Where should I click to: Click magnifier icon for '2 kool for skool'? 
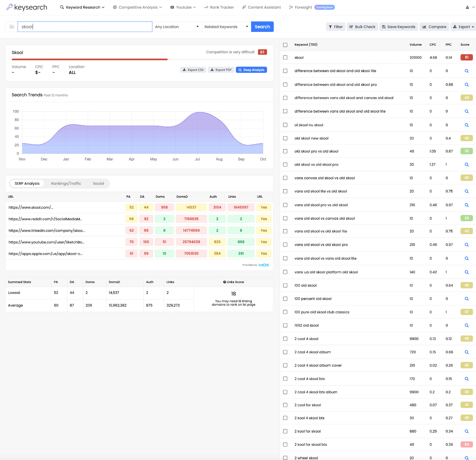tap(466, 431)
